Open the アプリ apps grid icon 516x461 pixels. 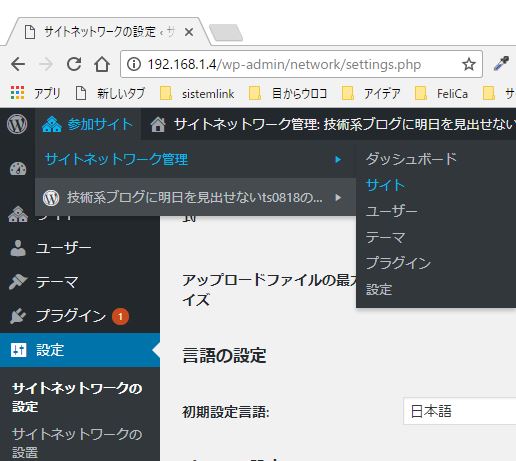tap(17, 93)
